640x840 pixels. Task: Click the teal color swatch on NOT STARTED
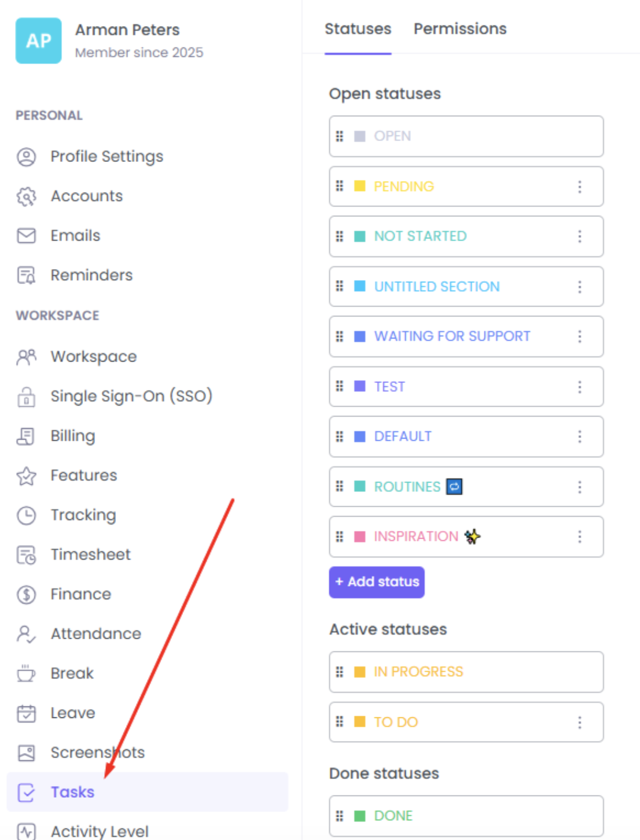361,236
